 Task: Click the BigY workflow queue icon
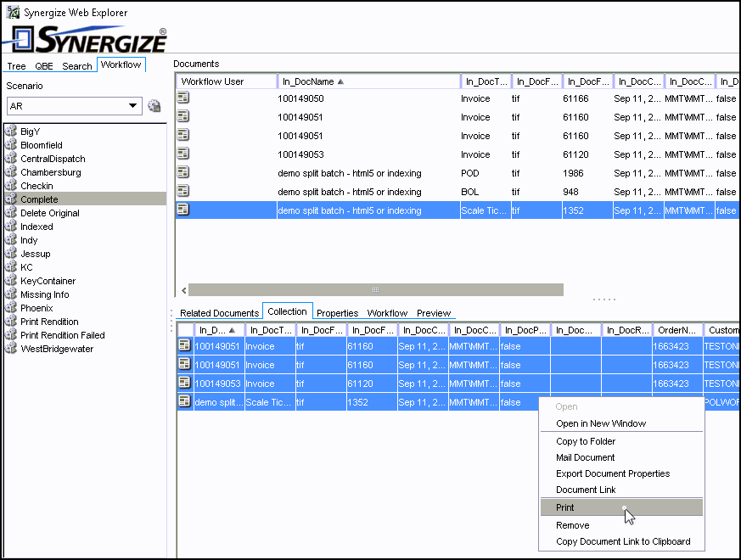[11, 131]
